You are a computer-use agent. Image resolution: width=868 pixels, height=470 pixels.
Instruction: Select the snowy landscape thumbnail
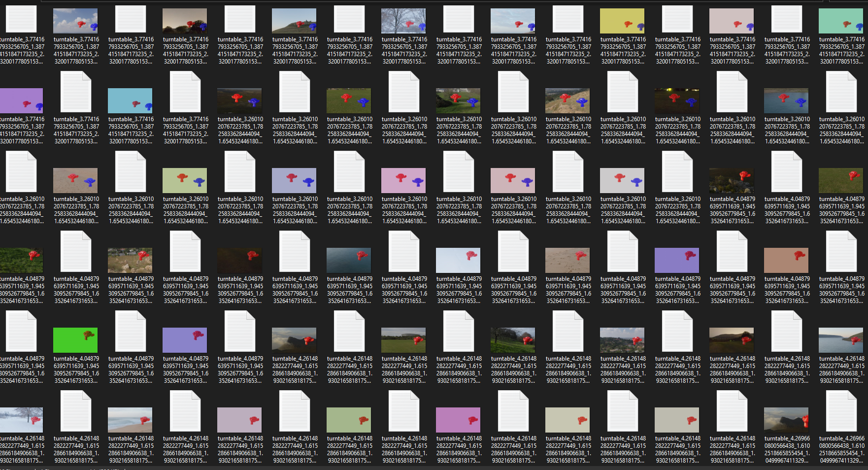coord(21,420)
